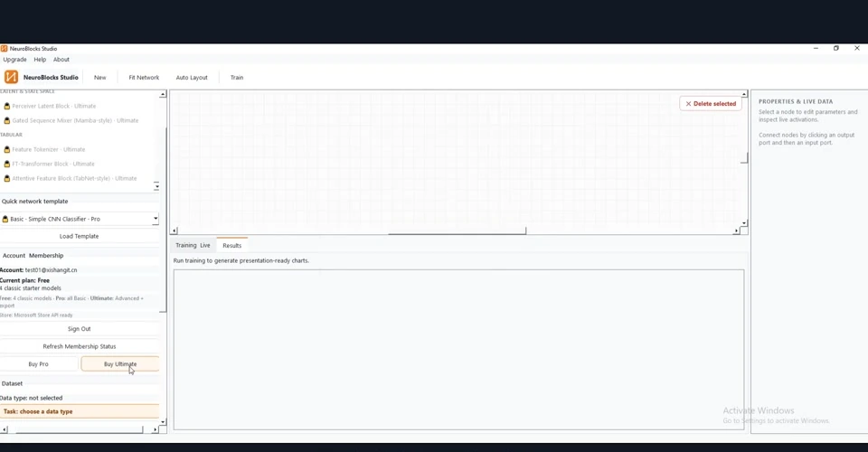Click the Buy Ultimate button

[120, 364]
